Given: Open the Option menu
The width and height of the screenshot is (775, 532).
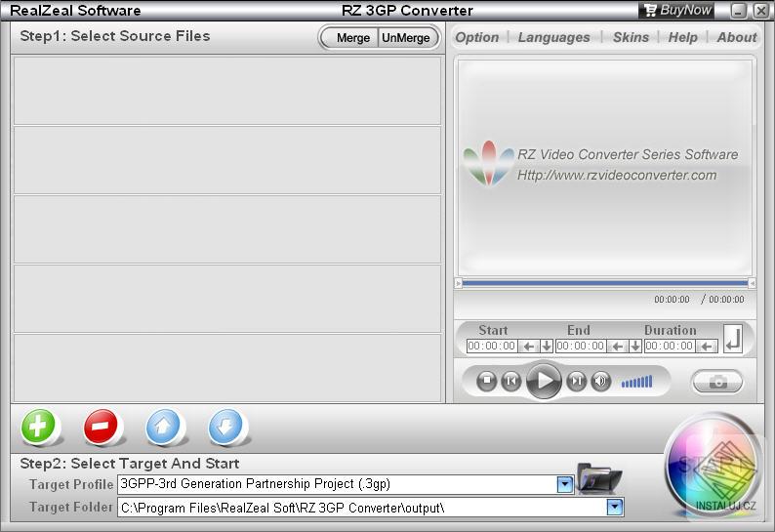Looking at the screenshot, I should (477, 37).
